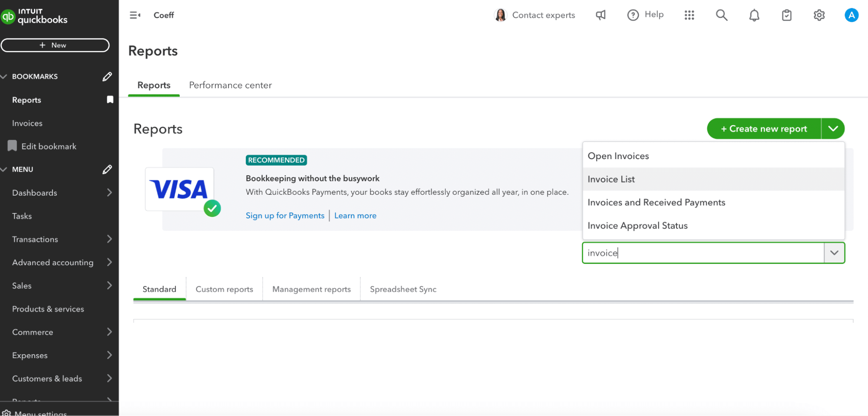Image resolution: width=868 pixels, height=416 pixels.
Task: Open the clipboard tasks icon
Action: point(787,15)
